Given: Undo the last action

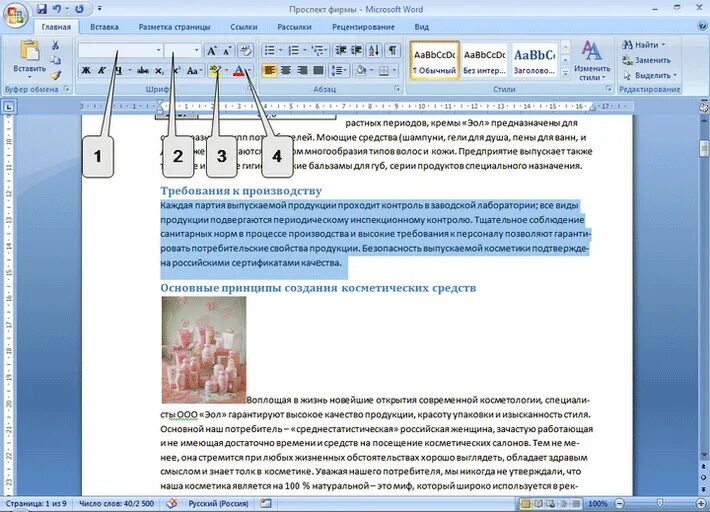Looking at the screenshot, I should pyautogui.click(x=57, y=9).
